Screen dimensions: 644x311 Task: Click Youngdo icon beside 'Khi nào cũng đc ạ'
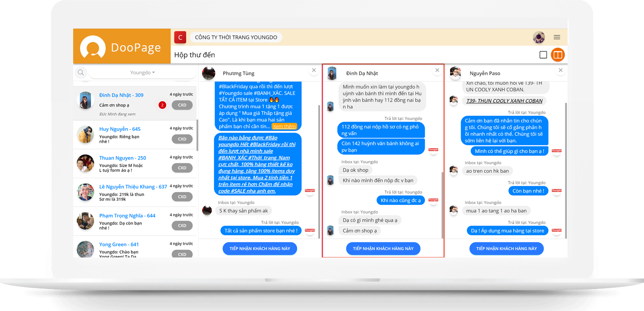pos(433,200)
